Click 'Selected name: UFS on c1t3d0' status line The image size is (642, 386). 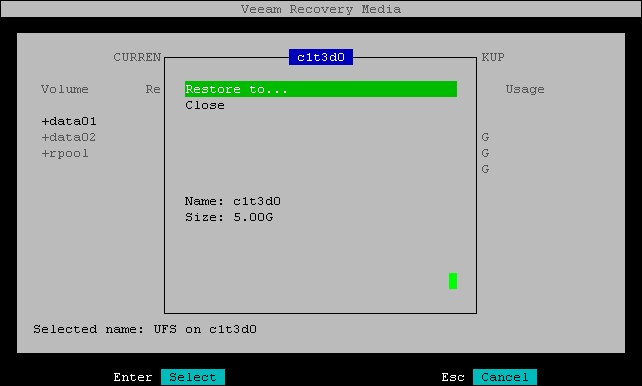[x=145, y=329]
